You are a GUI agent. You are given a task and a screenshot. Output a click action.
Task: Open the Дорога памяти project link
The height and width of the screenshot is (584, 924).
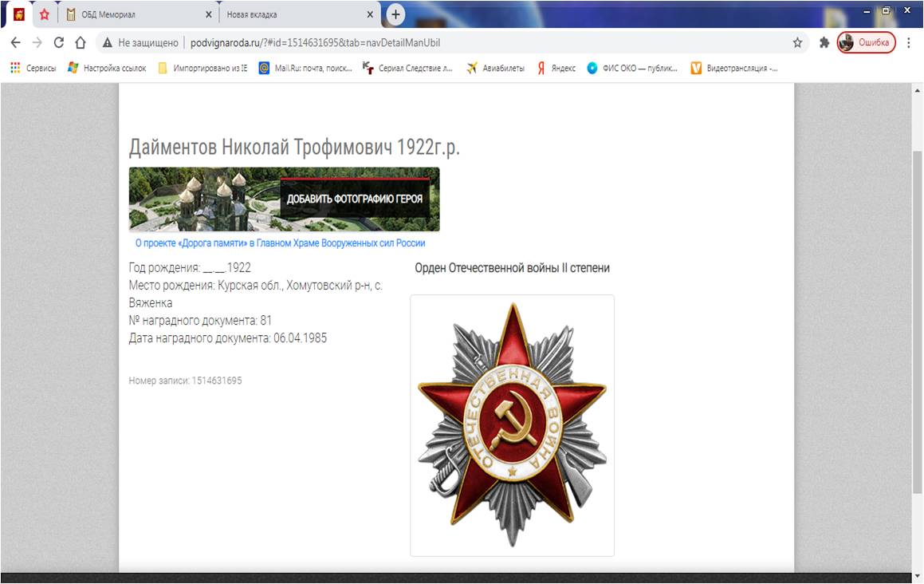[x=280, y=243]
